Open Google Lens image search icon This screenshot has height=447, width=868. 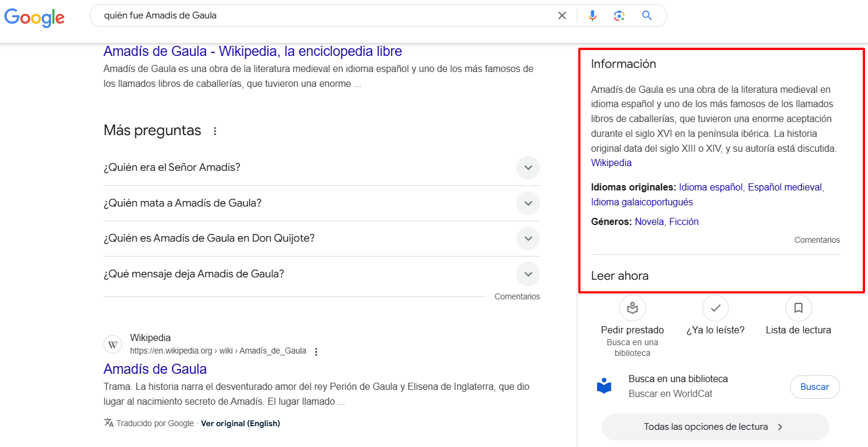[619, 15]
